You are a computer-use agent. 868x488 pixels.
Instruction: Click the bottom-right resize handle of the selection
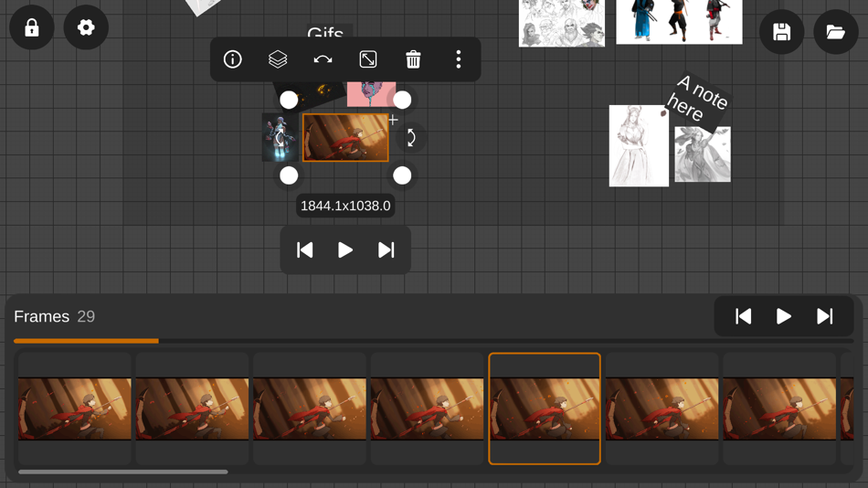point(402,175)
